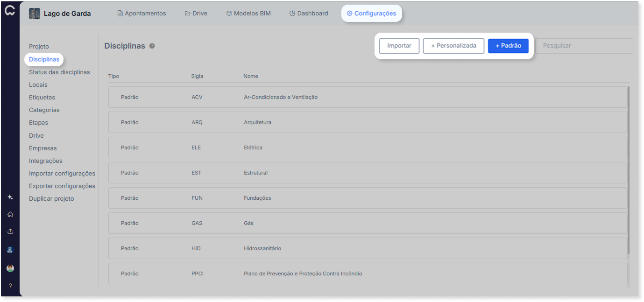The width and height of the screenshot is (644, 302).
Task: Click the help question mark in sidebar
Action: click(x=10, y=286)
